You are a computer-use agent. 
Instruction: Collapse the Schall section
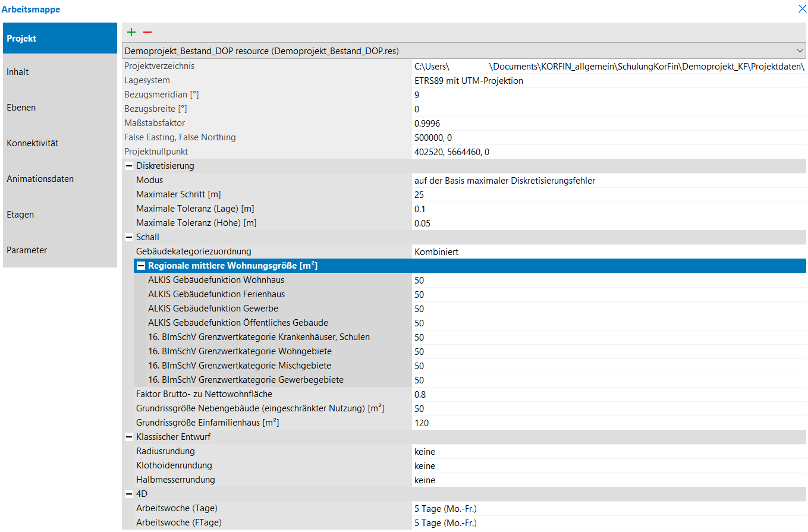pyautogui.click(x=128, y=237)
